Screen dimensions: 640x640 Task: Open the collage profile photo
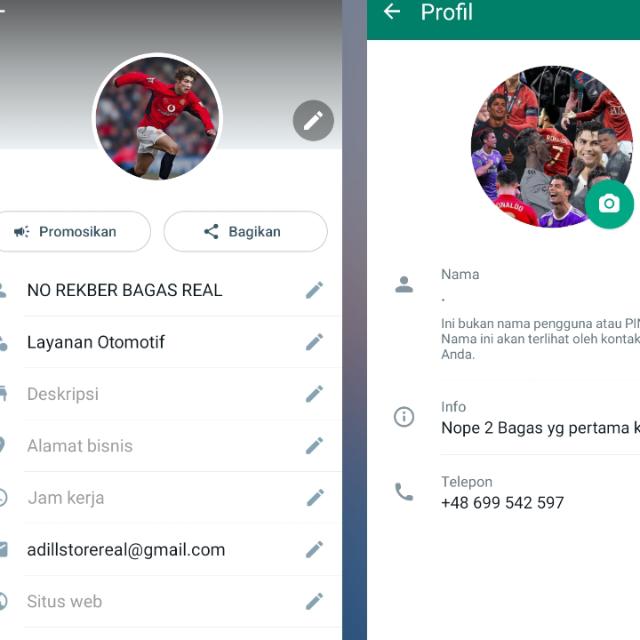pos(552,147)
